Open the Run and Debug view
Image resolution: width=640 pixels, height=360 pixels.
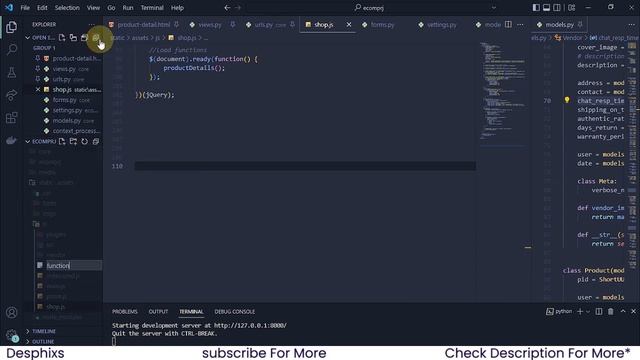click(x=11, y=95)
